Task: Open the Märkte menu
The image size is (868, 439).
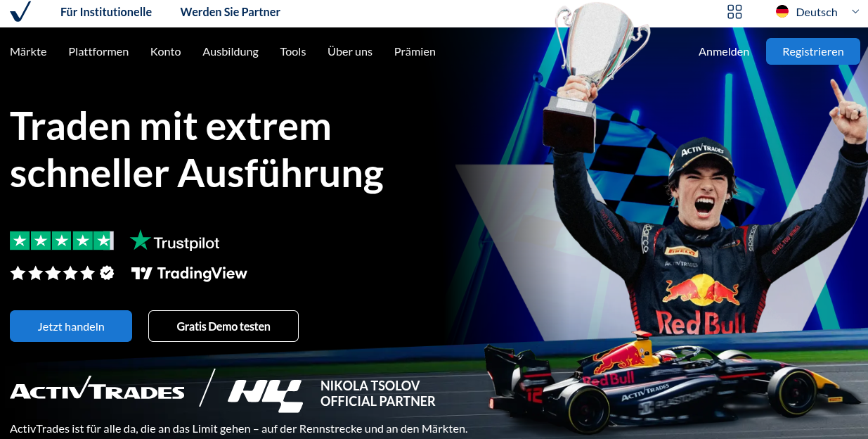Action: click(x=28, y=51)
